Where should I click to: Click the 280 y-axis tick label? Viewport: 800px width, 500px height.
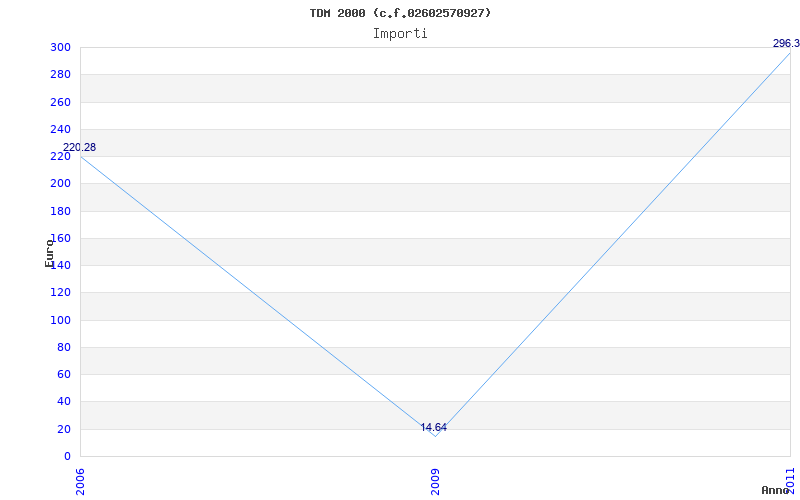click(x=60, y=75)
